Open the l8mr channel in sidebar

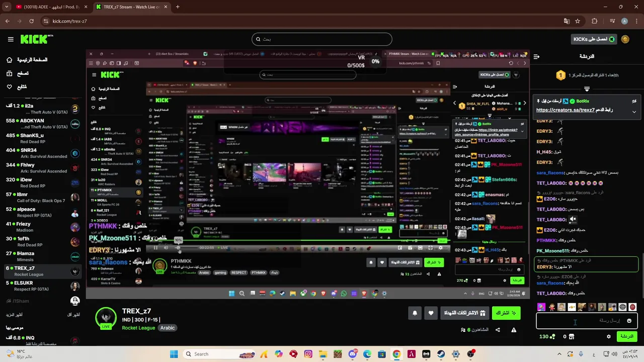(42, 197)
